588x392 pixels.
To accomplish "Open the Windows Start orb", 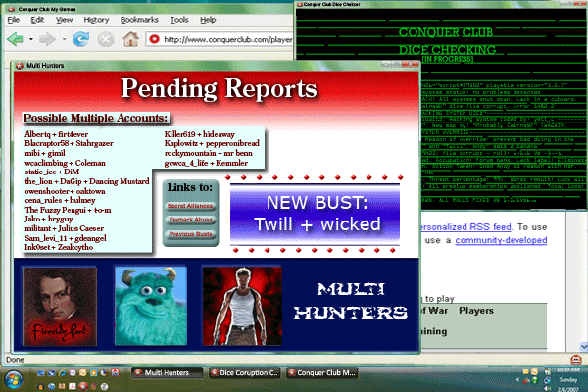I will tap(14, 379).
